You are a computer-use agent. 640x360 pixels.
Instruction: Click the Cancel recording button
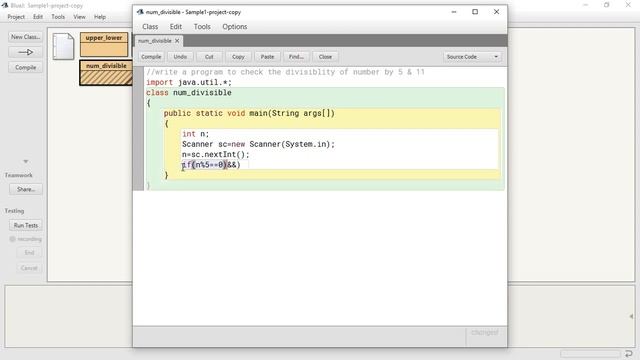coord(29,268)
